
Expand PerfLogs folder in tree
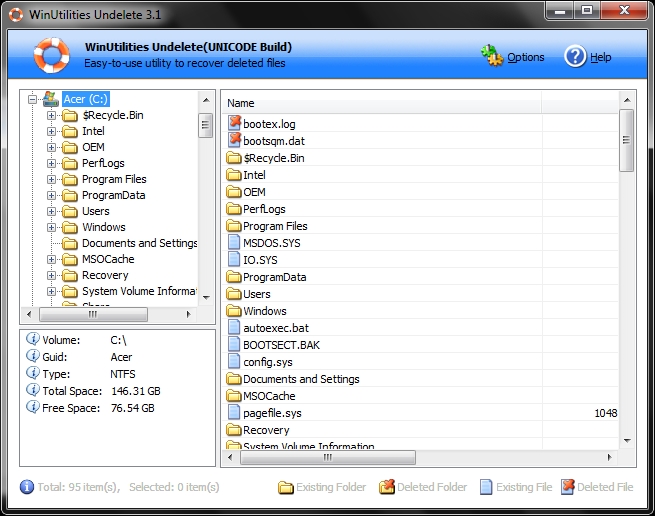click(x=51, y=163)
